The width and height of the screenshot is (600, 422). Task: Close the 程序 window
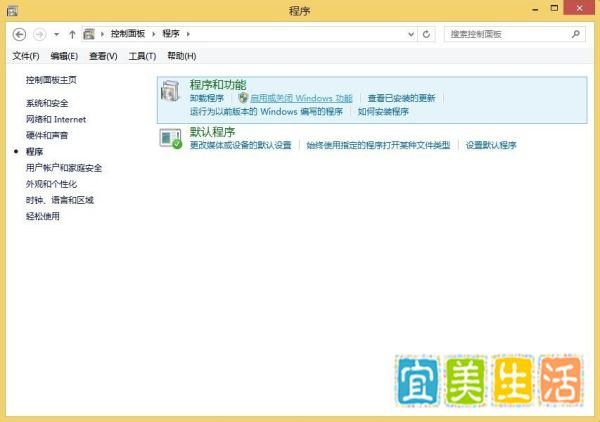click(579, 8)
